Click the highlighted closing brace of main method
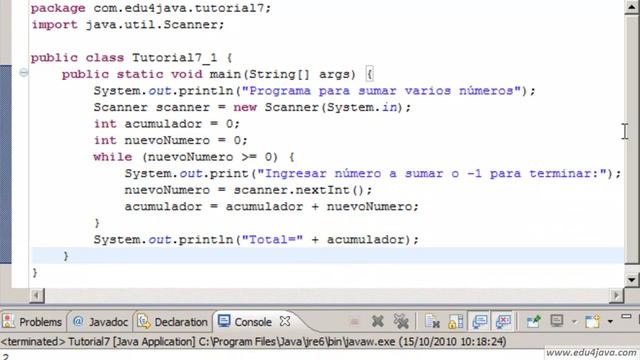The height and width of the screenshot is (360, 640). click(x=66, y=256)
